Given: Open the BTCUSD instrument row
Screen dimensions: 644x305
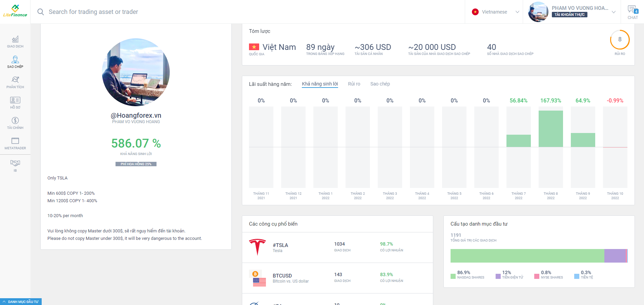Looking at the screenshot, I should [337, 278].
